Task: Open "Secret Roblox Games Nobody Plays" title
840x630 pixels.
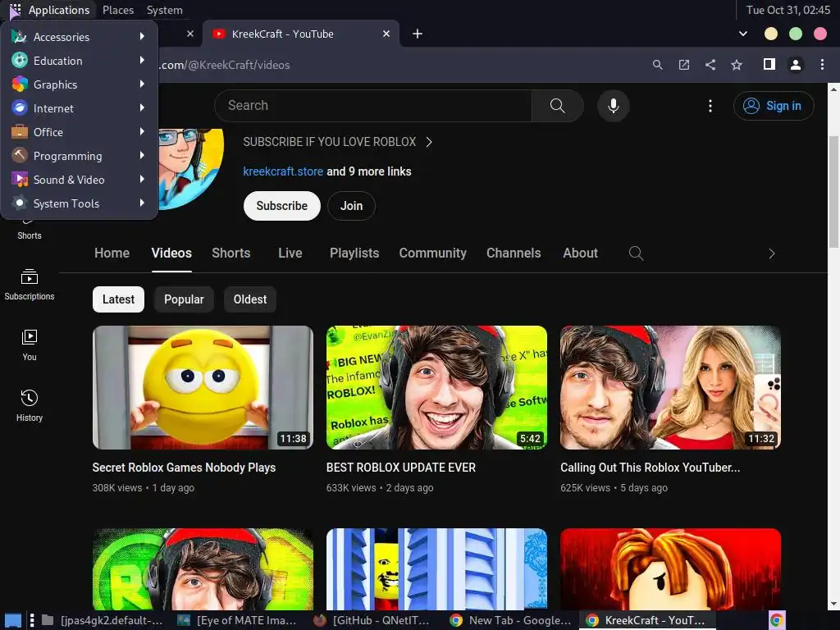Action: tap(184, 467)
